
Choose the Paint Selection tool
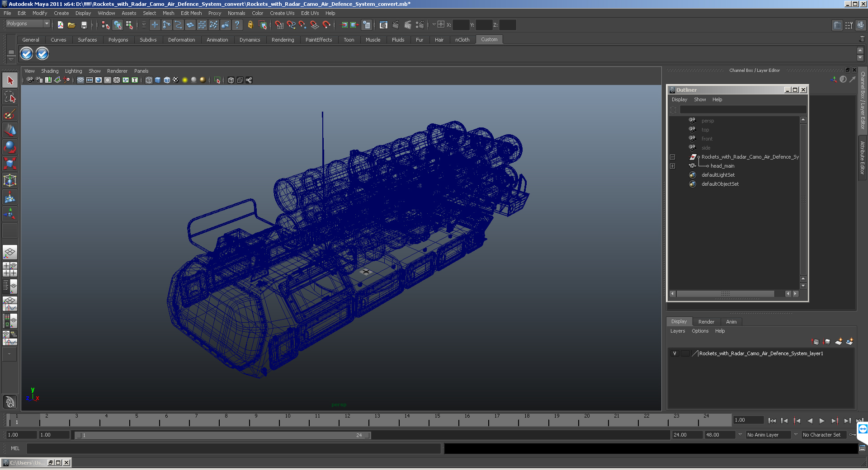[10, 113]
